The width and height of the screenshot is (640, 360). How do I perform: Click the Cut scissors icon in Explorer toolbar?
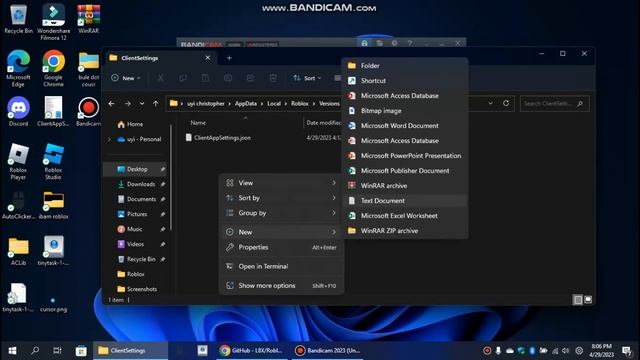[161, 78]
